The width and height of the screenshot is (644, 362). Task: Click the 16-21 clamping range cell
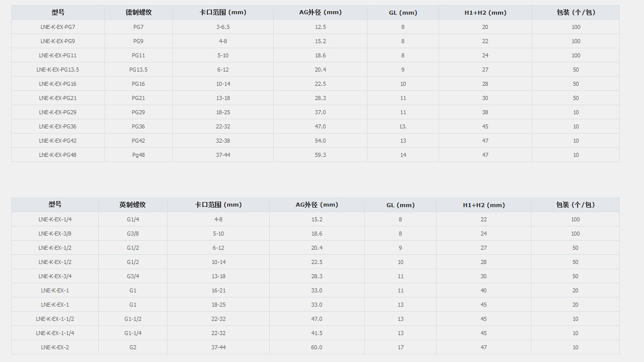tap(219, 290)
